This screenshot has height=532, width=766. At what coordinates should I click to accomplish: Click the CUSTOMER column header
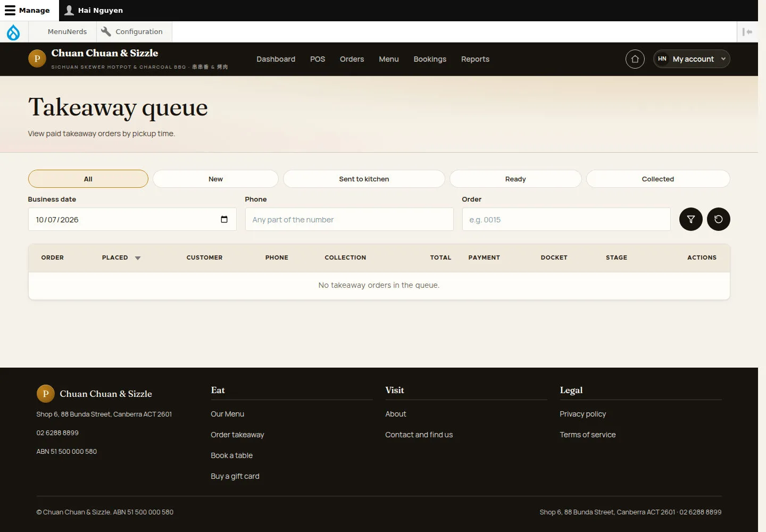tap(204, 257)
